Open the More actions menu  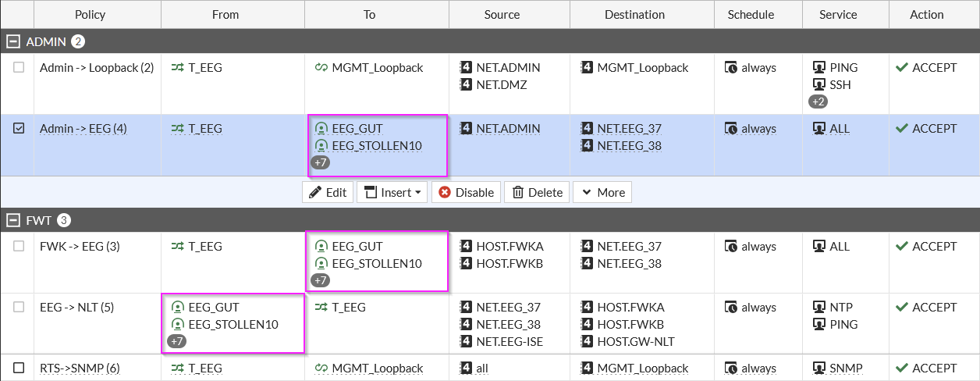(602, 193)
